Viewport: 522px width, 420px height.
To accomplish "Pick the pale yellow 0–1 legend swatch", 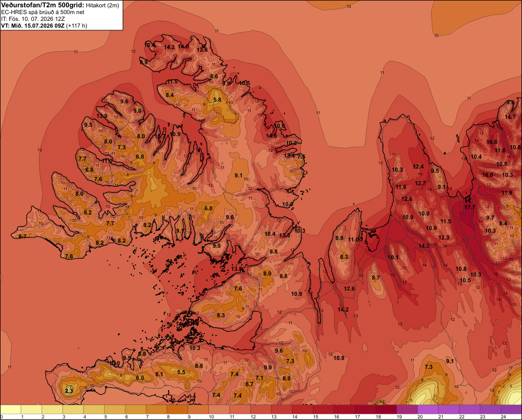I will [x=11, y=410].
